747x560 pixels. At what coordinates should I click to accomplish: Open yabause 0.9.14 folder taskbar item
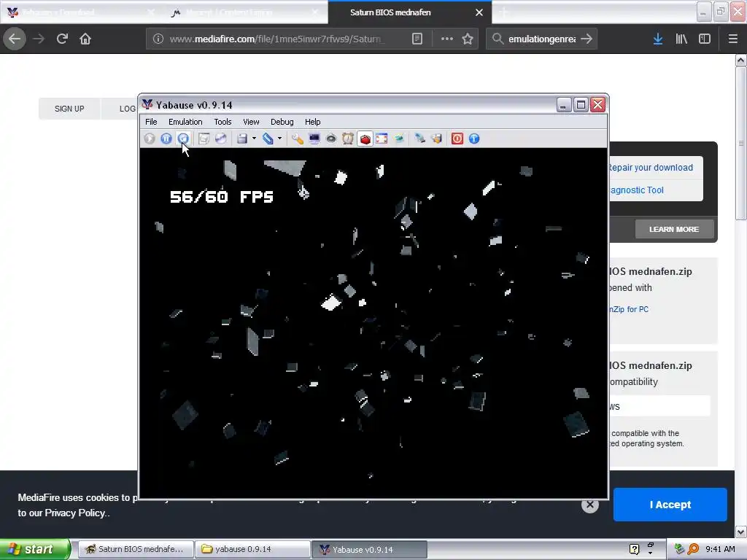pos(252,549)
